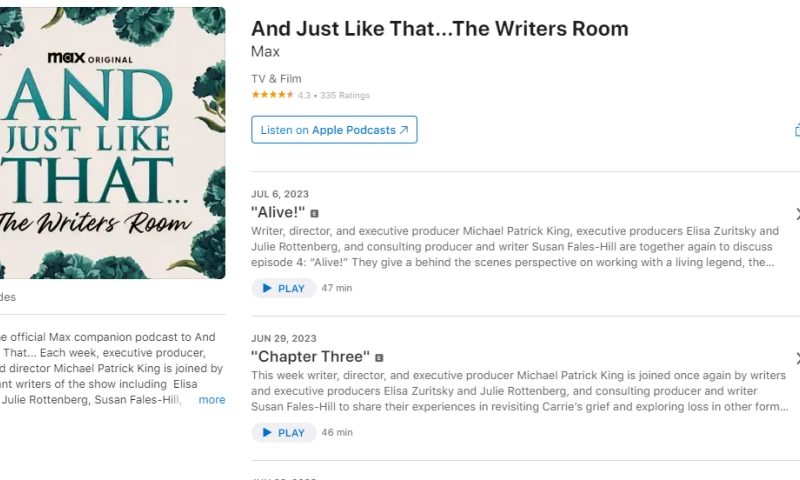This screenshot has height=480, width=800.
Task: Click Listen on Apple Podcasts button
Action: tap(334, 130)
